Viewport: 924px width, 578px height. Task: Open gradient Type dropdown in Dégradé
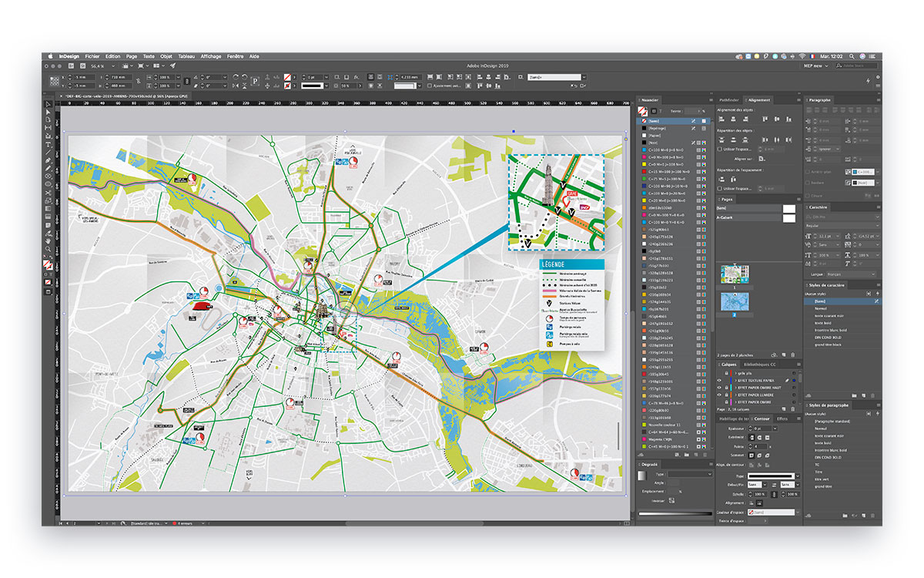click(690, 474)
